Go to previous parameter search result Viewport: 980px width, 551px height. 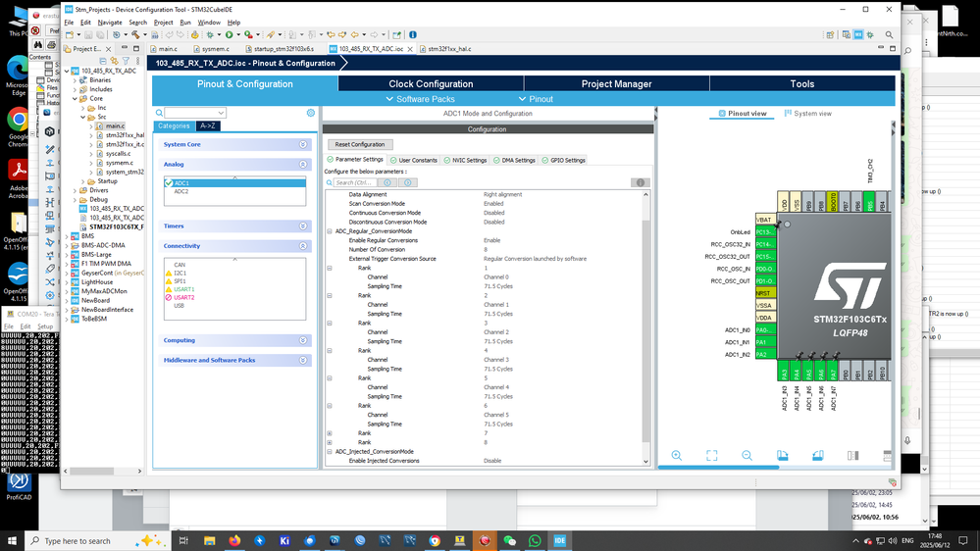[x=387, y=182]
